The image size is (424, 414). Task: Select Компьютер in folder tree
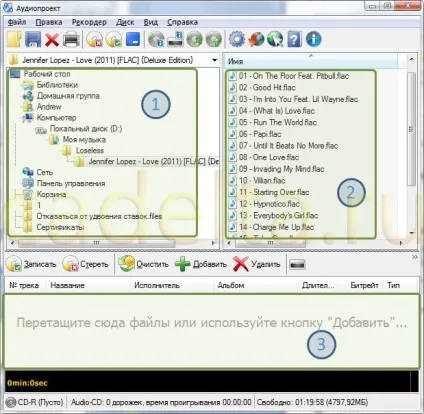[56, 118]
